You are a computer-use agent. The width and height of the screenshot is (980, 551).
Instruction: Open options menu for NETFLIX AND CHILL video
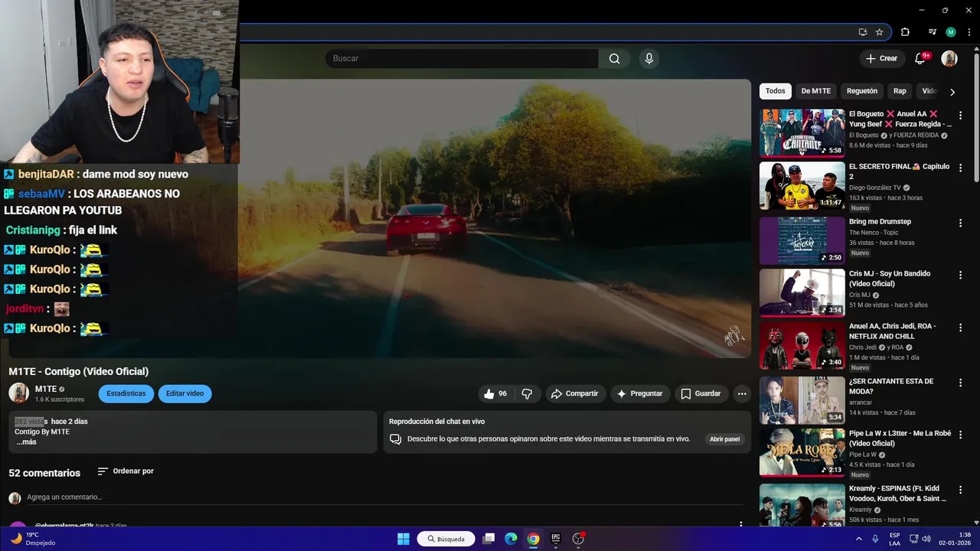[960, 327]
